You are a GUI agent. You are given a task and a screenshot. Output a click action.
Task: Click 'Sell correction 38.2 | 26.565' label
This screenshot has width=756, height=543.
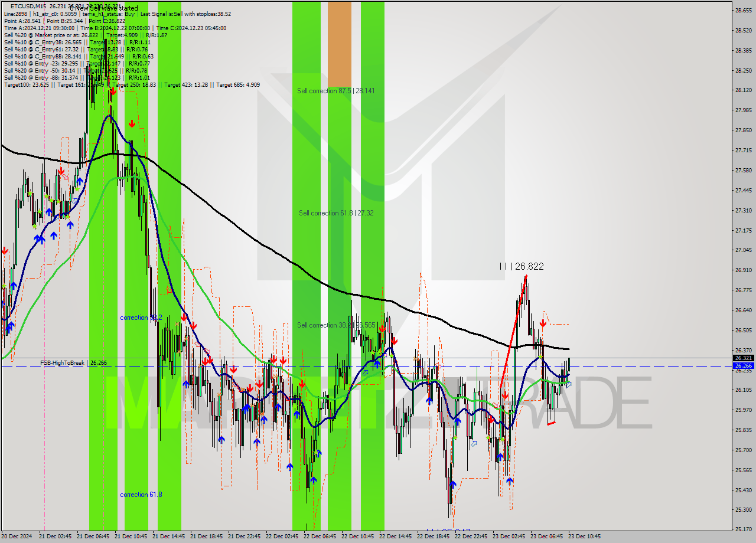click(335, 325)
